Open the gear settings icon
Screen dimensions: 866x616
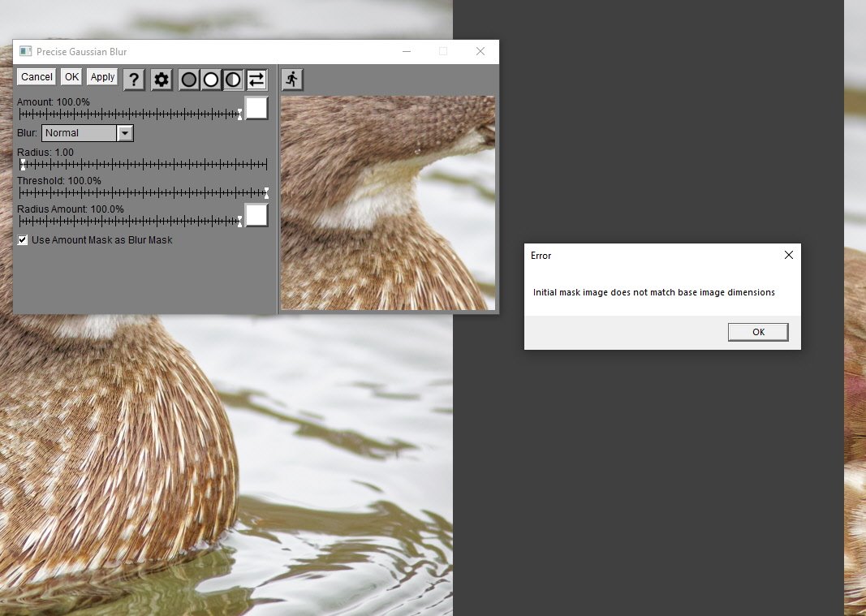pos(162,80)
